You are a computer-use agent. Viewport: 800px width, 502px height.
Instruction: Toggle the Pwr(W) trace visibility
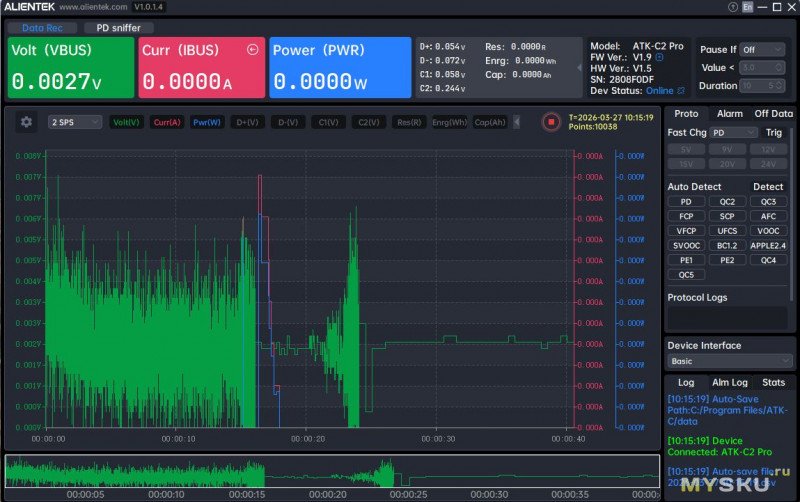[x=207, y=122]
